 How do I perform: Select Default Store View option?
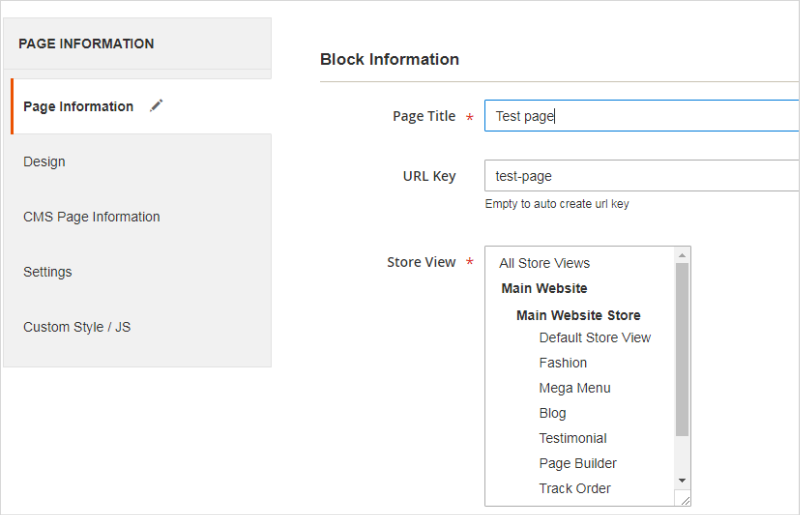pos(594,338)
